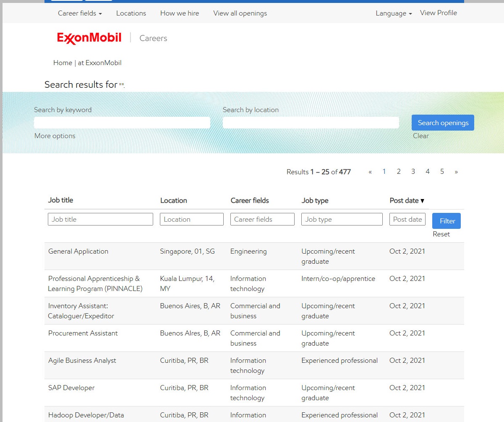This screenshot has height=422, width=504.
Task: Open View Profile link
Action: (438, 13)
